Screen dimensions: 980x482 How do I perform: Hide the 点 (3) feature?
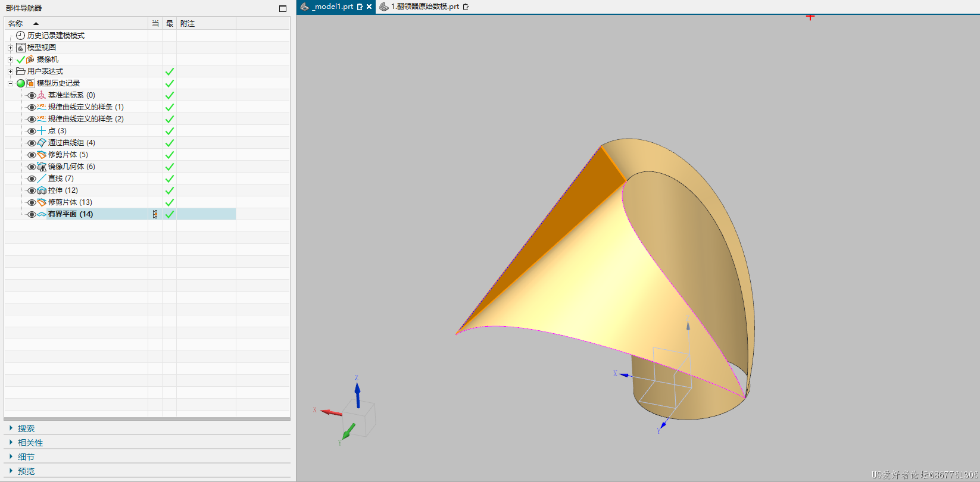click(32, 131)
